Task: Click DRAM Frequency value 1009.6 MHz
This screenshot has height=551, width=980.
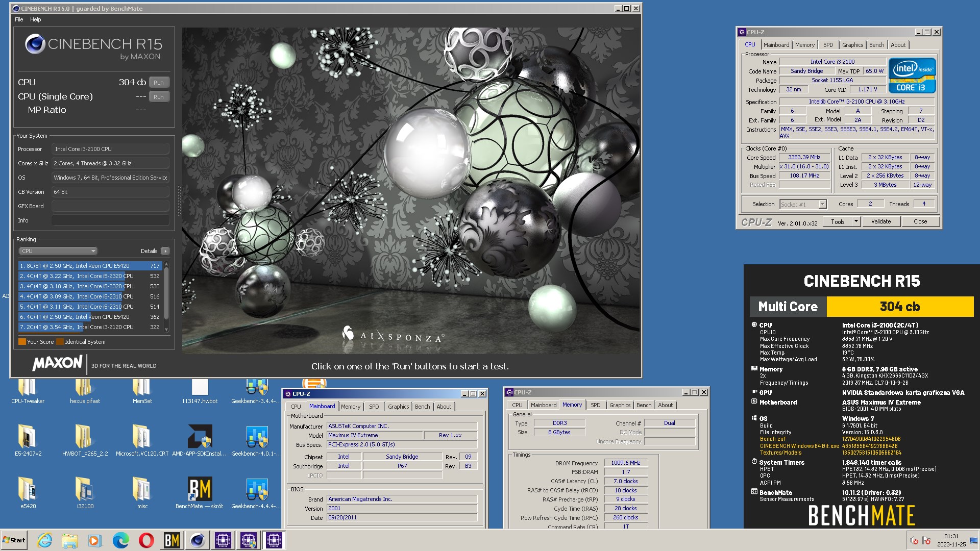Action: 626,463
